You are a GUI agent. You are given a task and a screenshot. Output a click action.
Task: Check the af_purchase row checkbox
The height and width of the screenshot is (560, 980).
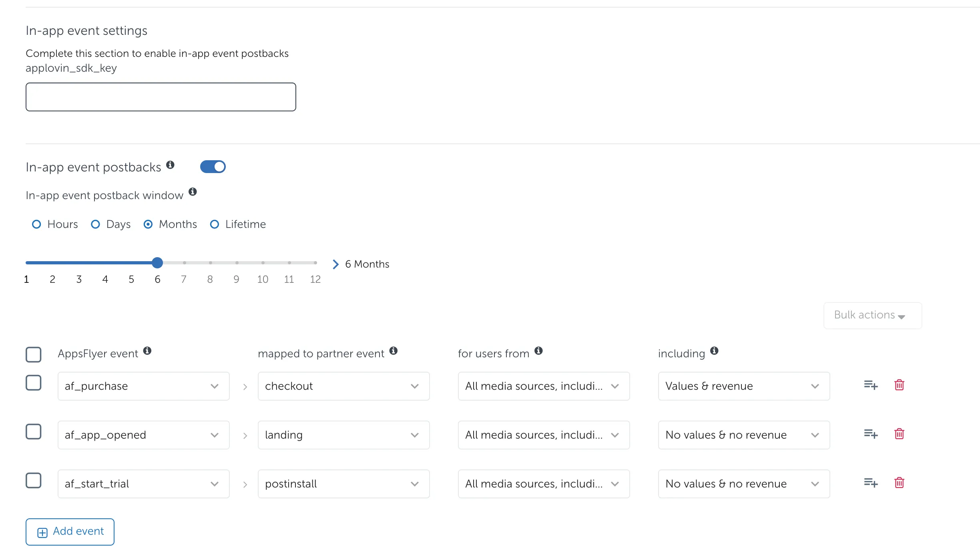click(x=34, y=383)
